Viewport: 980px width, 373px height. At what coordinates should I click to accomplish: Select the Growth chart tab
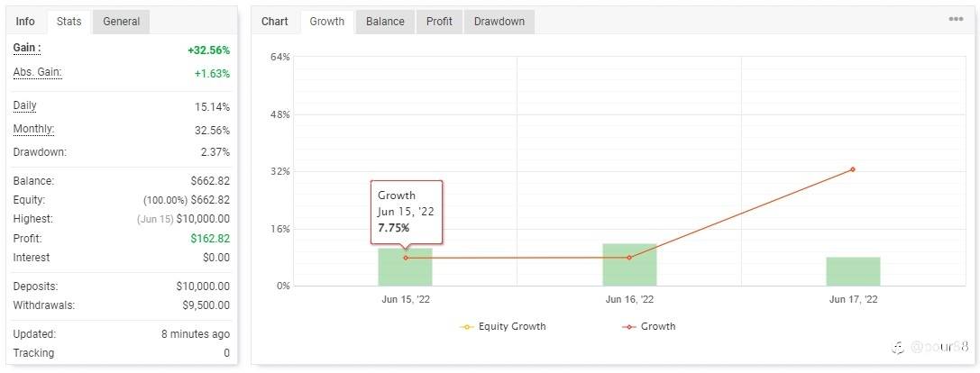pyautogui.click(x=327, y=22)
